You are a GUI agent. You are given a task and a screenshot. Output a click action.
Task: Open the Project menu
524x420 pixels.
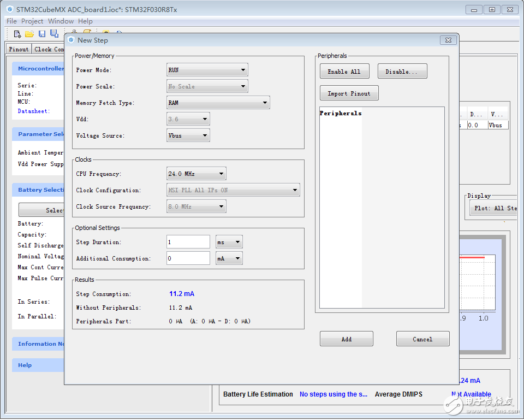(32, 21)
